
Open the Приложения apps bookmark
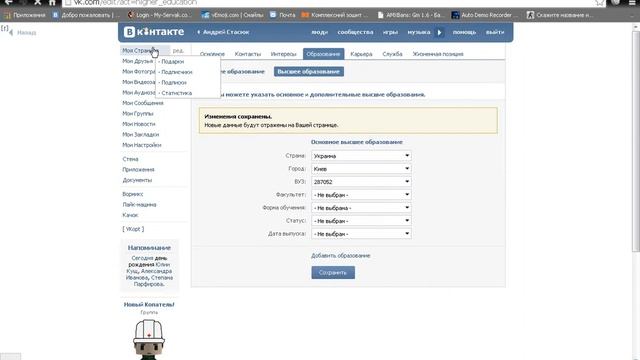click(x=24, y=15)
